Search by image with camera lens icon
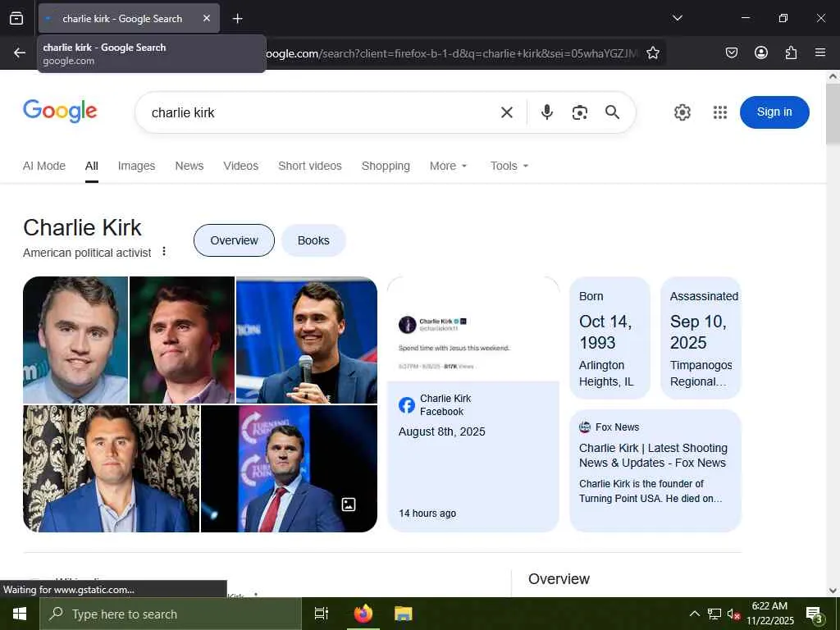This screenshot has width=840, height=630. pos(580,112)
